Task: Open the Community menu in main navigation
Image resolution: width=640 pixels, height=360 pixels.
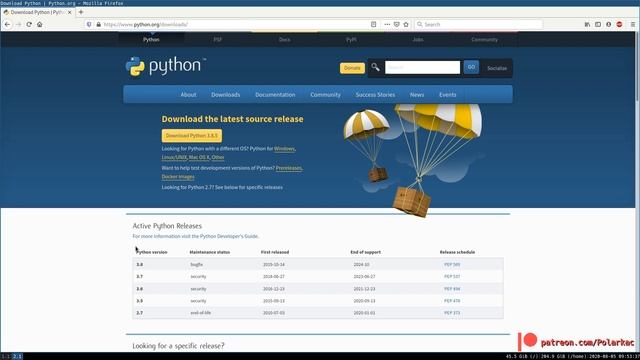Action: tap(325, 95)
